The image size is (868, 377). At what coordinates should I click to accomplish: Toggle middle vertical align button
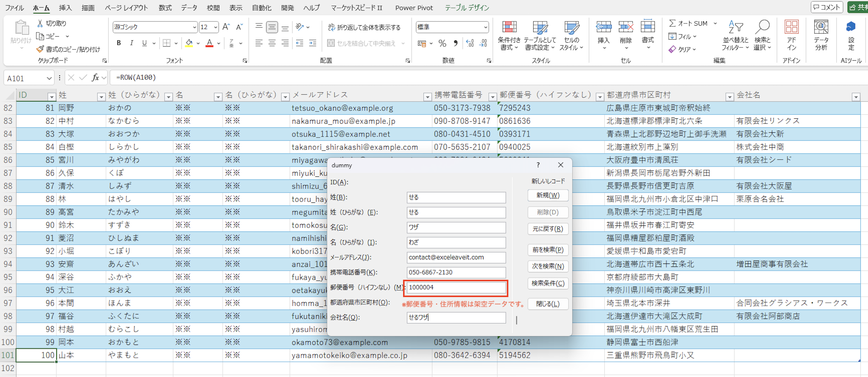point(272,27)
